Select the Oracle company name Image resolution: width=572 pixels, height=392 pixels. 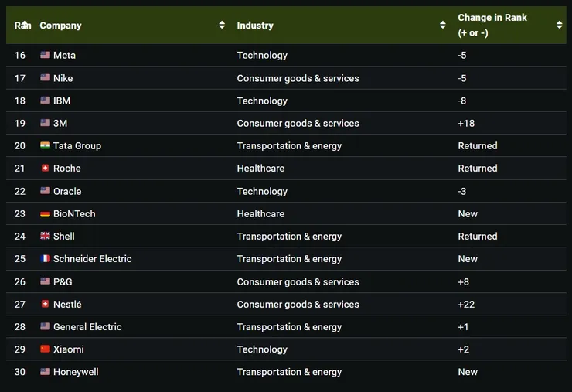(x=67, y=191)
